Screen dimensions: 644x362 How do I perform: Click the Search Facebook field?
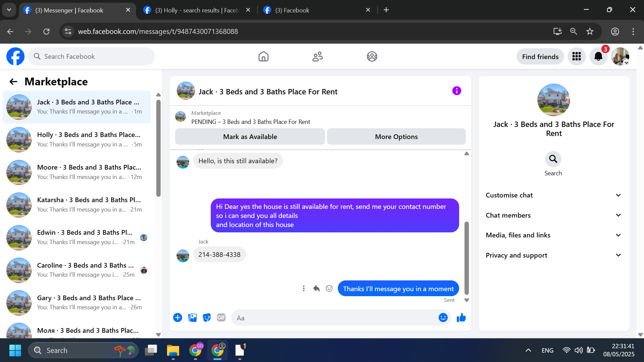(x=91, y=56)
